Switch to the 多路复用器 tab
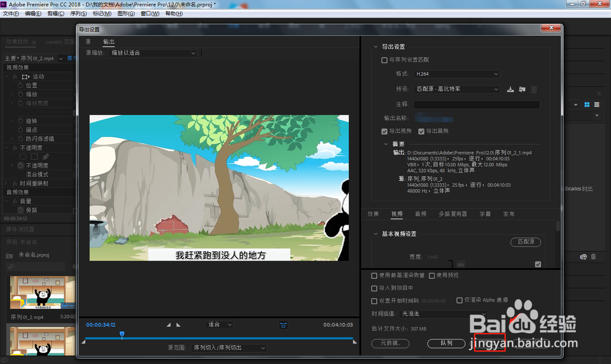The height and width of the screenshot is (364, 611). coord(453,214)
